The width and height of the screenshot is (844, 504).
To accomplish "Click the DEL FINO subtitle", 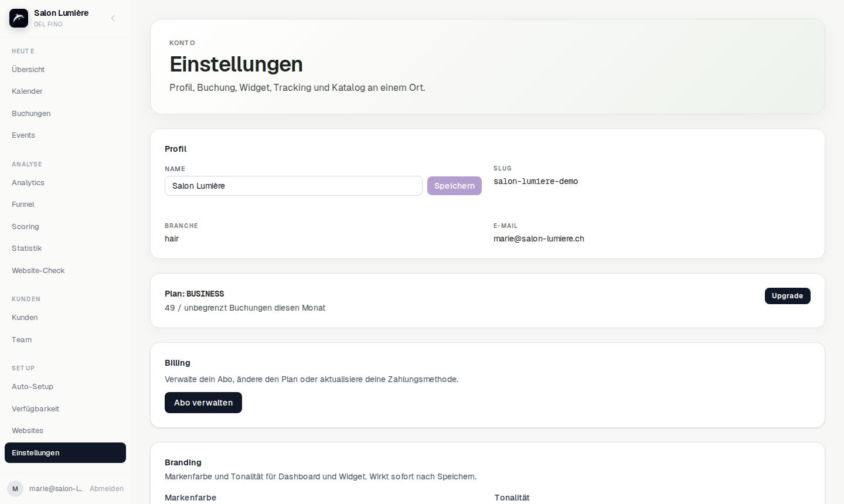I will click(48, 24).
